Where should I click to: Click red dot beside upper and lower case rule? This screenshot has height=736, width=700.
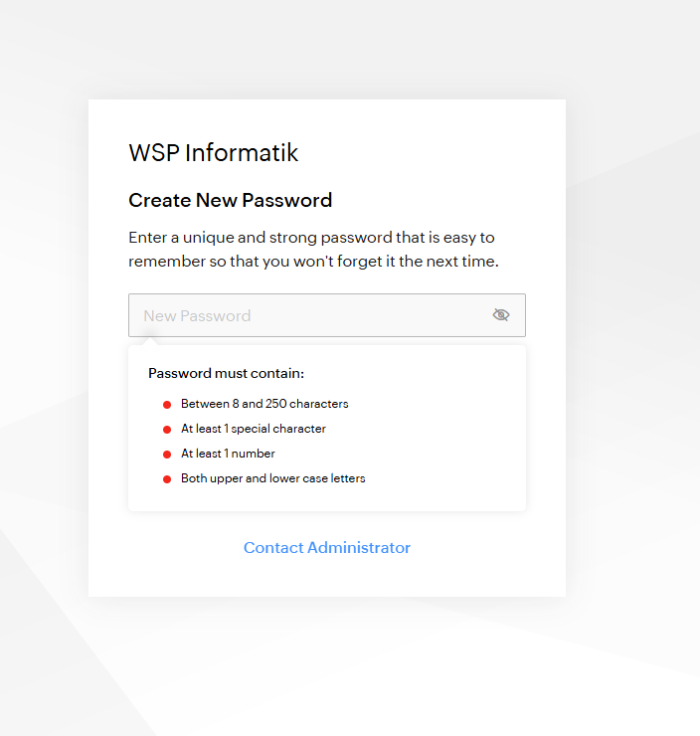click(x=167, y=479)
